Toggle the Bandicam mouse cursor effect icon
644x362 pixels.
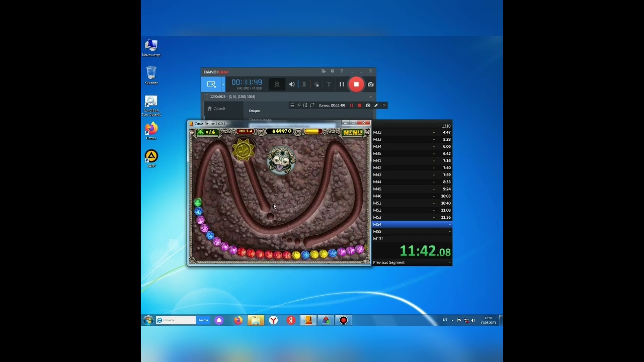click(x=316, y=84)
